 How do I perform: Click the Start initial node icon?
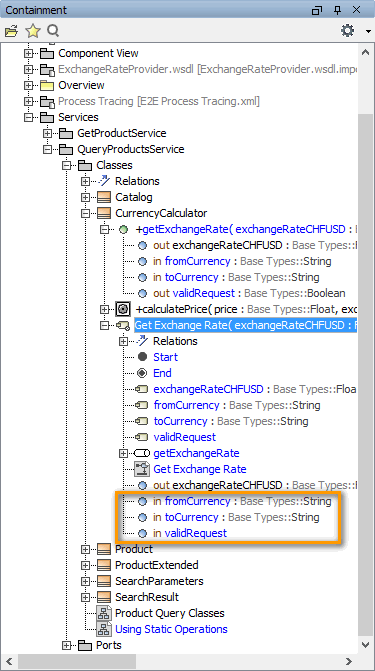(x=143, y=357)
